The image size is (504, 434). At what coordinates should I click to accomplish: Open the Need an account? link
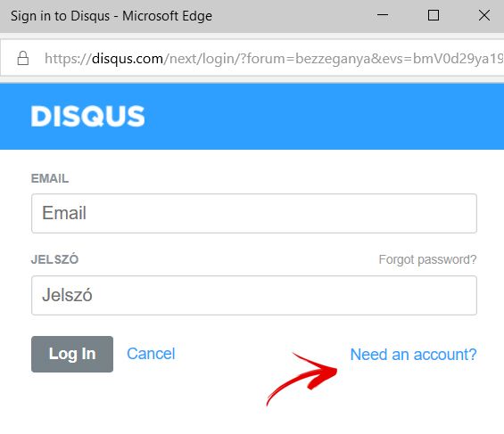click(x=413, y=355)
